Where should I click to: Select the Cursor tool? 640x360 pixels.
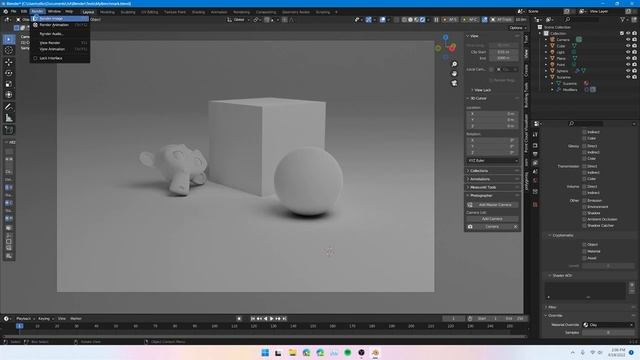point(9,50)
